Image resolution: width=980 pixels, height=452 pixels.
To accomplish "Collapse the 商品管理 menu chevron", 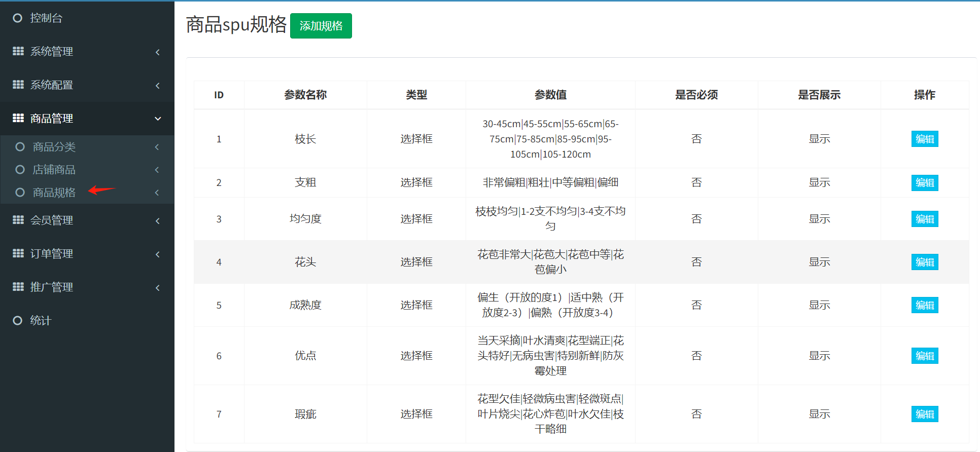I will (158, 119).
